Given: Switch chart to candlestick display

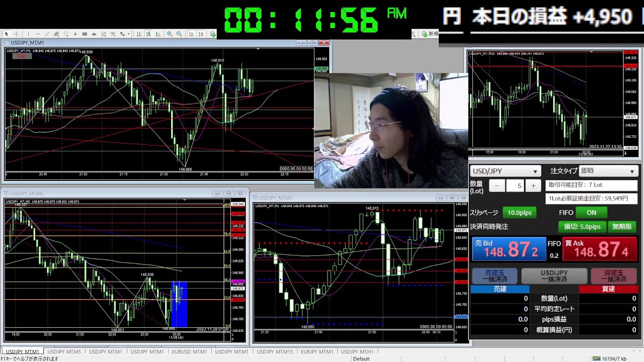Looking at the screenshot, I should point(148,34).
